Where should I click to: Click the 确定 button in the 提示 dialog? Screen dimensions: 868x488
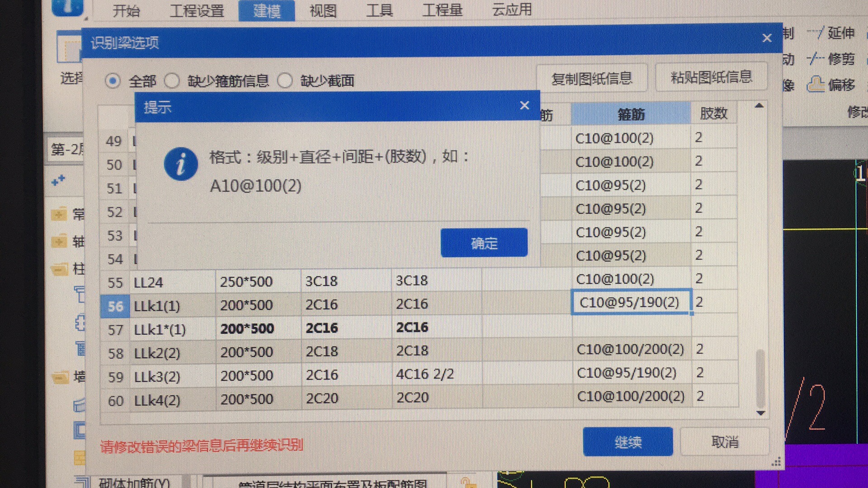pos(484,243)
